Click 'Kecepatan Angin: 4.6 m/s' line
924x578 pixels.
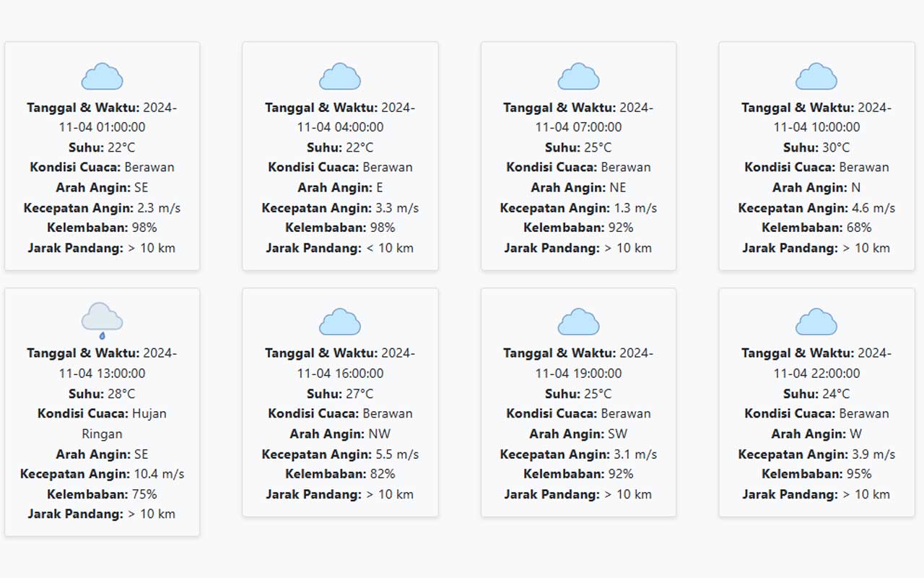coord(816,208)
